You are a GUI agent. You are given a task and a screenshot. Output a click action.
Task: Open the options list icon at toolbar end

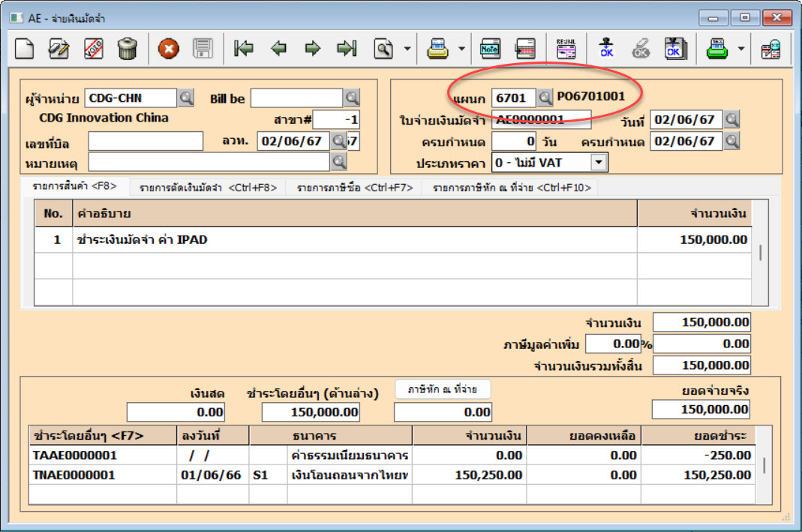click(770, 49)
